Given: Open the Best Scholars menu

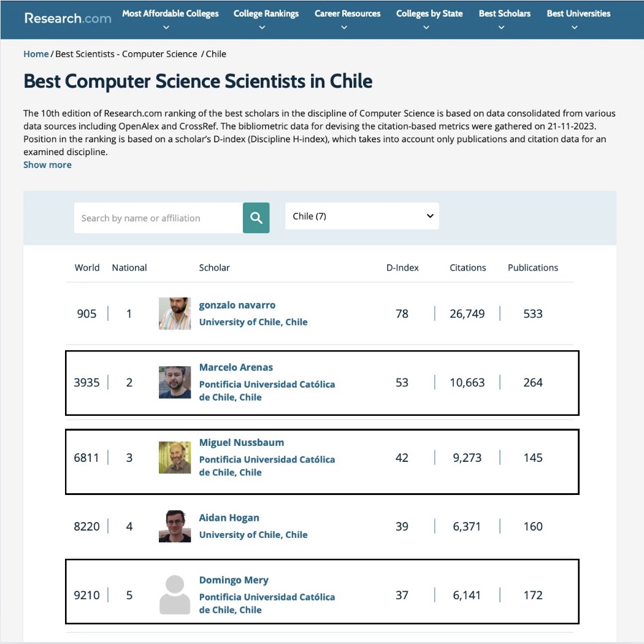Looking at the screenshot, I should (504, 13).
